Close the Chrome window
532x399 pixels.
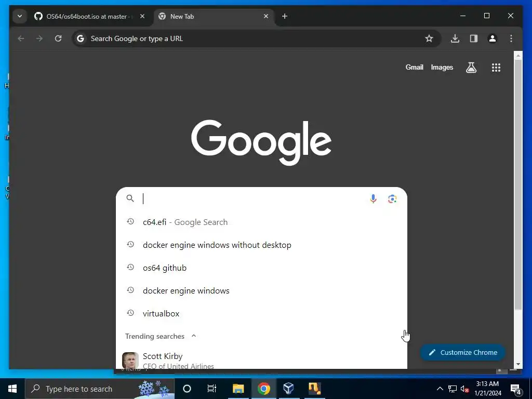[510, 16]
